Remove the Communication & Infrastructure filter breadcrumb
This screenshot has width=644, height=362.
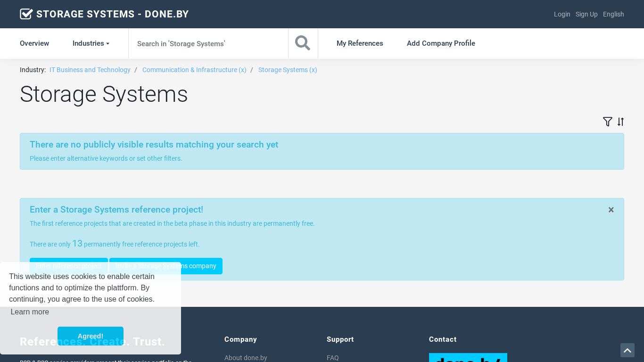tap(194, 70)
